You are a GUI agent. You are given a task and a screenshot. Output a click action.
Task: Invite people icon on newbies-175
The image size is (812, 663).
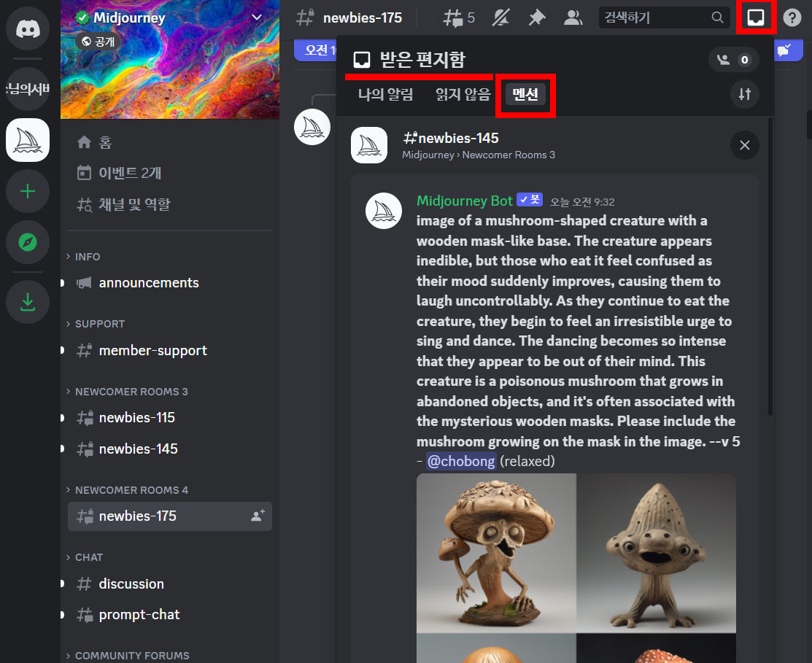pyautogui.click(x=258, y=516)
